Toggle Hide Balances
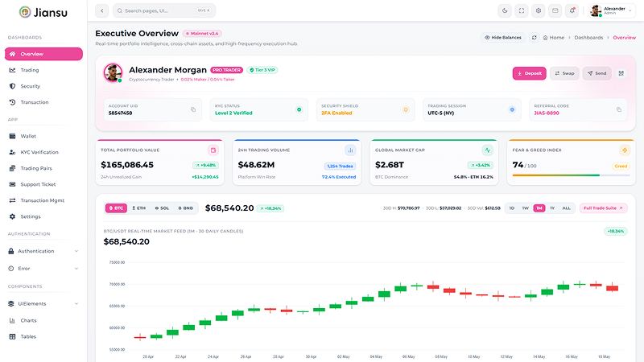This screenshot has width=644, height=362. (x=503, y=37)
